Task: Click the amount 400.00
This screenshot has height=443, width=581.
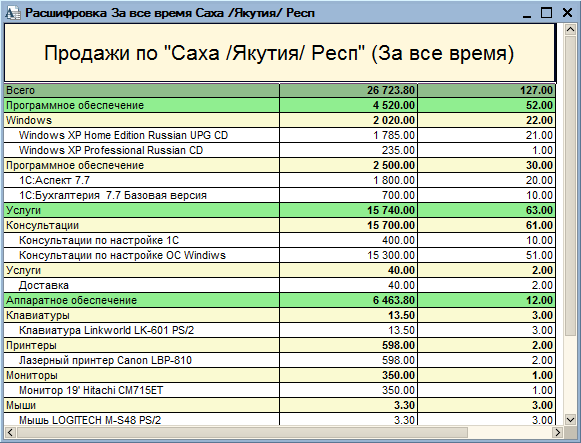Action: (x=398, y=240)
